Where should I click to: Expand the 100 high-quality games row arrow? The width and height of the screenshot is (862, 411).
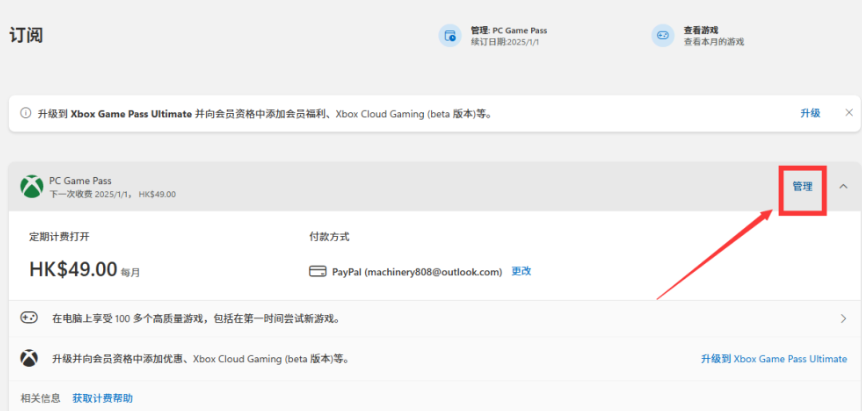(x=843, y=319)
